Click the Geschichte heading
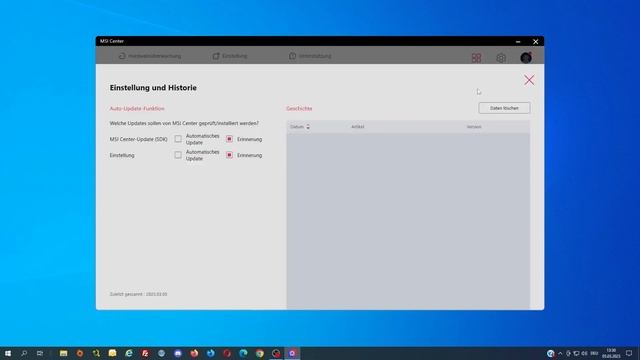This screenshot has width=640, height=360. pos(299,109)
